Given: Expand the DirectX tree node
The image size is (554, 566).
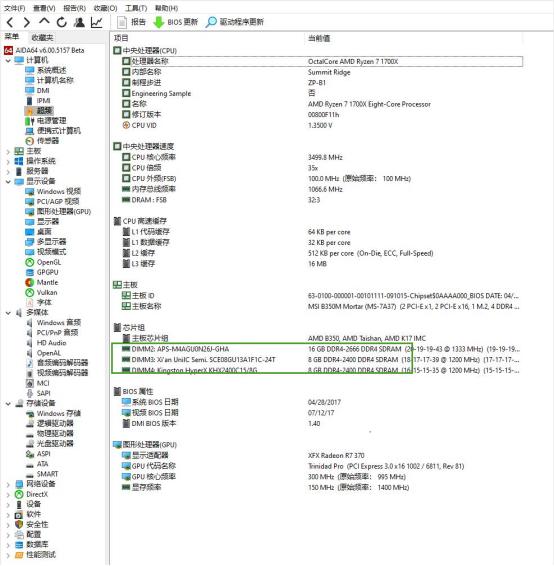Looking at the screenshot, I should coord(8,495).
